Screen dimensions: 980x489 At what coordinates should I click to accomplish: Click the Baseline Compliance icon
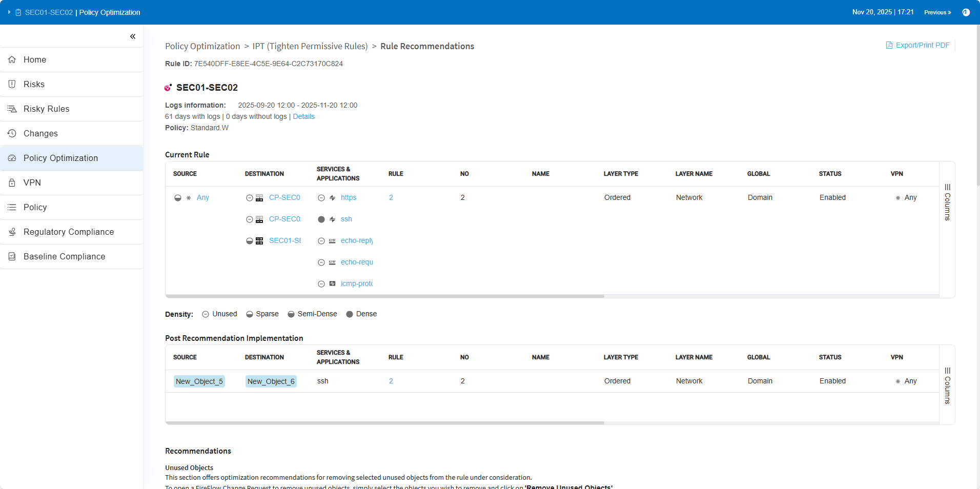click(x=12, y=256)
